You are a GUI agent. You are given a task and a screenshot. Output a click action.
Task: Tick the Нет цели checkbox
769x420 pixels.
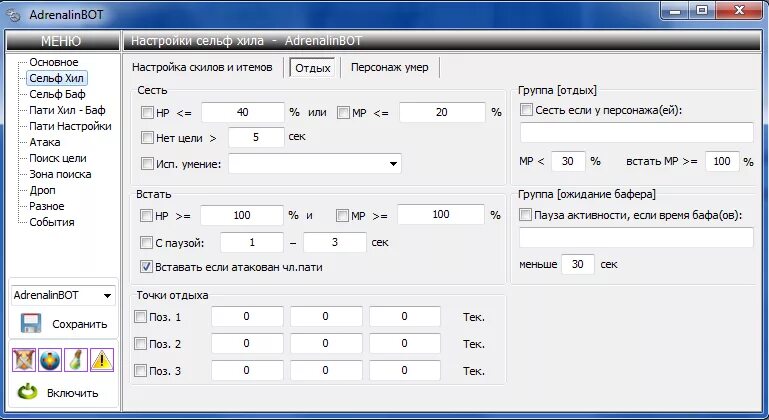point(147,137)
